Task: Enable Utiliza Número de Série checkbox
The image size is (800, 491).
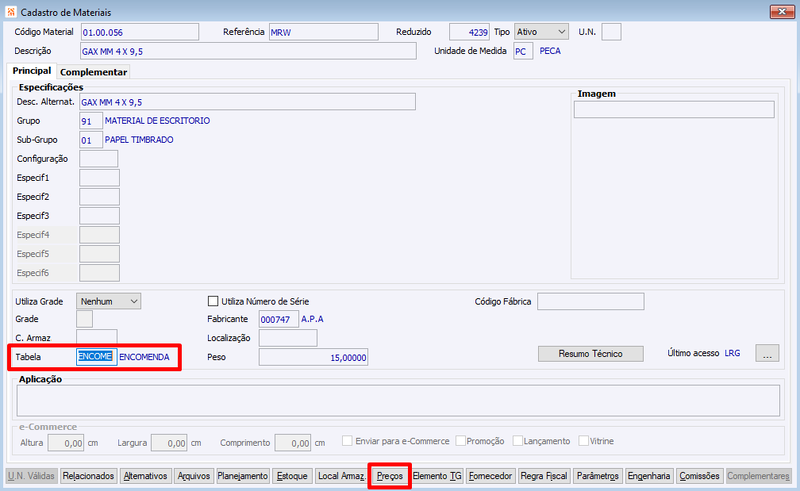Action: (213, 301)
